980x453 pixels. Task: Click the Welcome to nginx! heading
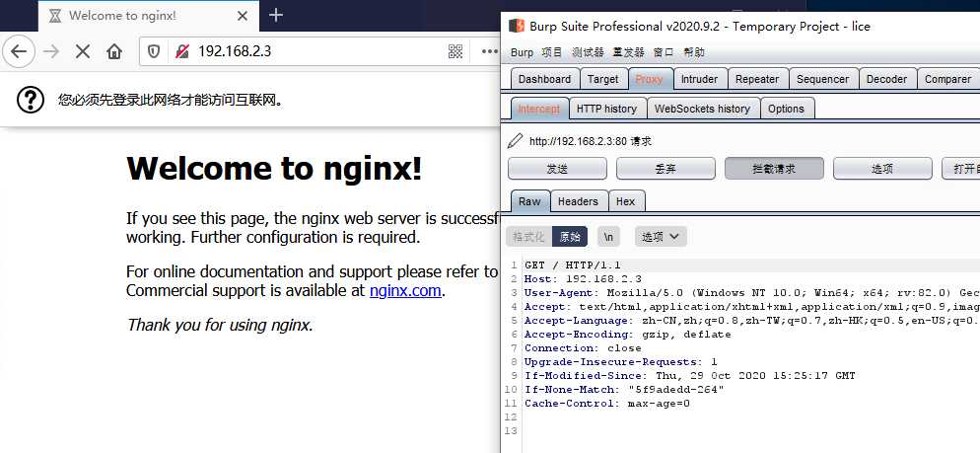pyautogui.click(x=274, y=169)
